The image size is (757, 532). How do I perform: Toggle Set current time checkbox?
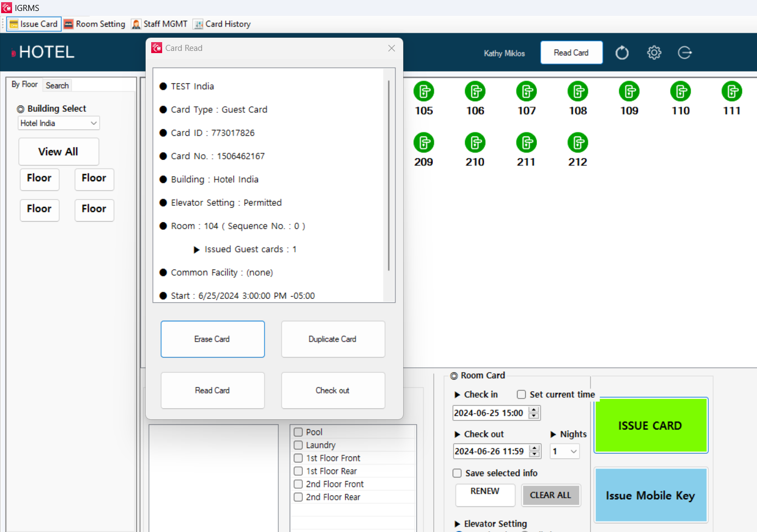coord(521,395)
